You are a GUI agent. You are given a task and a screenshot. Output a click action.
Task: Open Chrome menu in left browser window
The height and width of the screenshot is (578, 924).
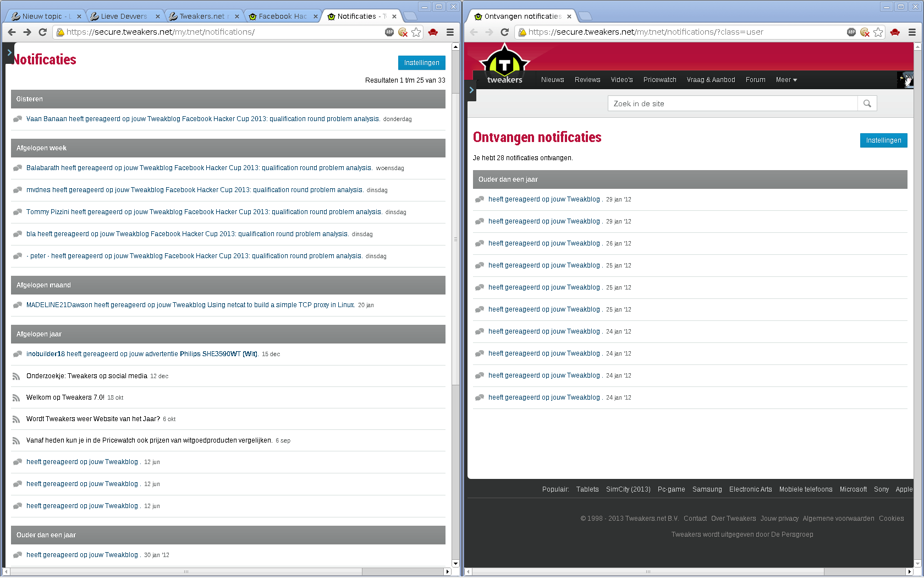pyautogui.click(x=450, y=32)
